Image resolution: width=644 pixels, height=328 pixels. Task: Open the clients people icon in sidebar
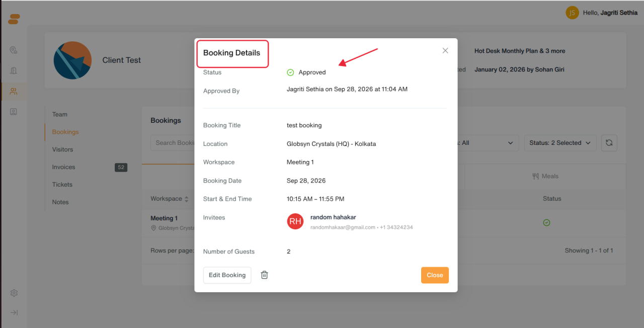coord(14,92)
